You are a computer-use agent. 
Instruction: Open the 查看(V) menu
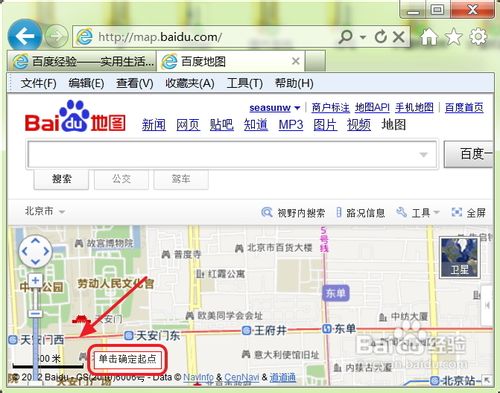tap(135, 83)
